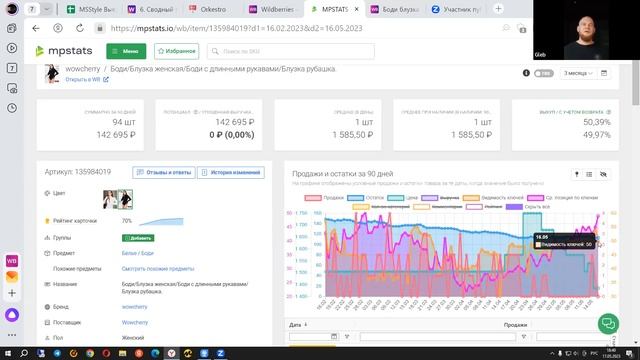Open Alice assistant purple icon

(x=12, y=315)
